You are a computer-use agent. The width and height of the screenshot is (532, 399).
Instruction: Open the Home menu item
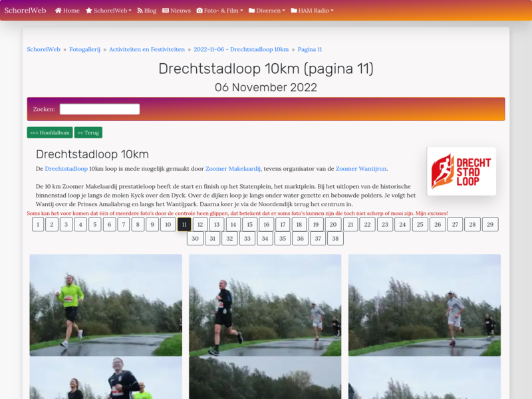click(x=67, y=11)
